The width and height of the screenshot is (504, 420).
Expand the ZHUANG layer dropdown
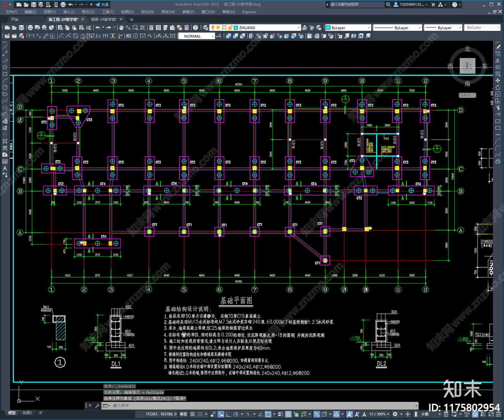pyautogui.click(x=299, y=28)
